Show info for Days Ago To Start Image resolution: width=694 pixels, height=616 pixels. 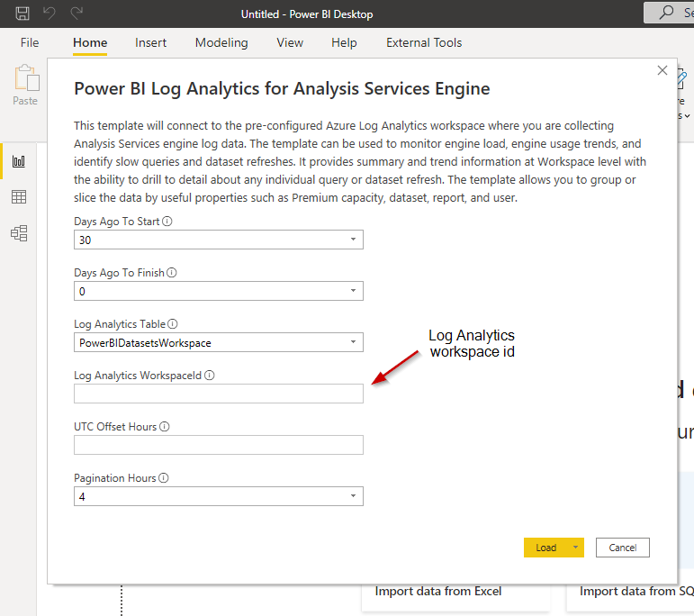[167, 221]
